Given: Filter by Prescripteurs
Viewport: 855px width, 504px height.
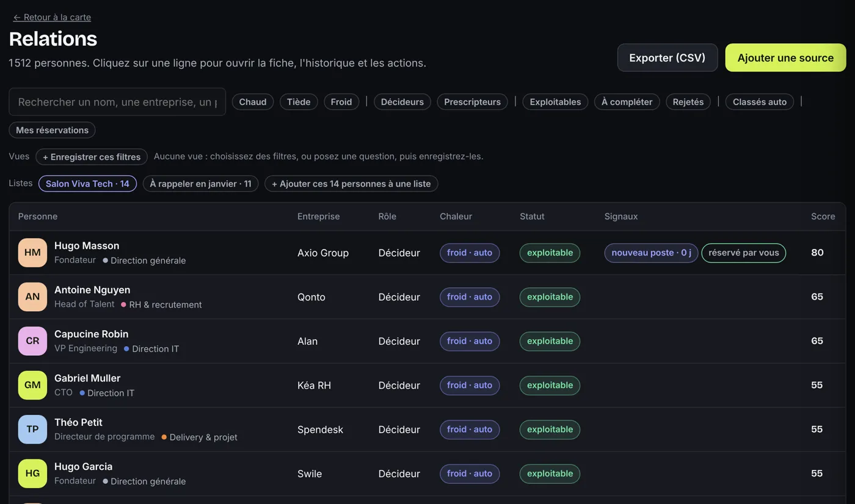Looking at the screenshot, I should click(x=472, y=102).
